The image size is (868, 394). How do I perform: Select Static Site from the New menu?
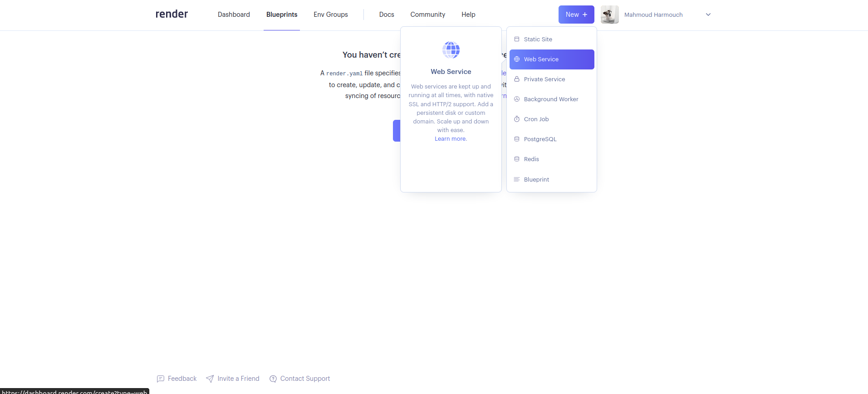[x=552, y=39]
